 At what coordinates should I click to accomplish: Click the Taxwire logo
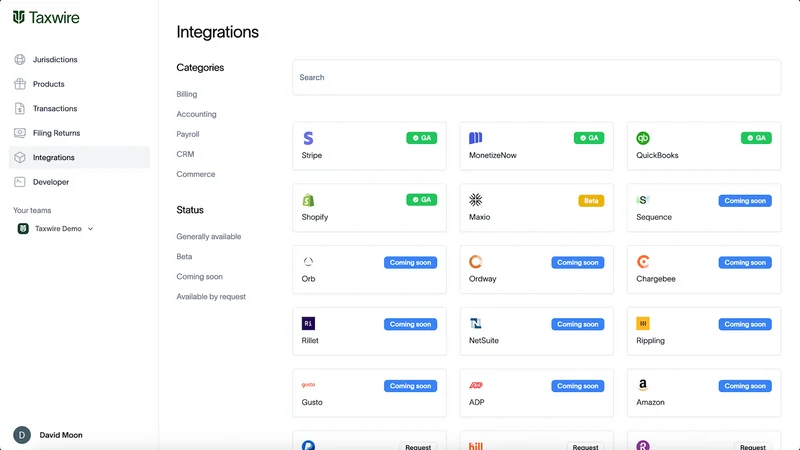(46, 17)
